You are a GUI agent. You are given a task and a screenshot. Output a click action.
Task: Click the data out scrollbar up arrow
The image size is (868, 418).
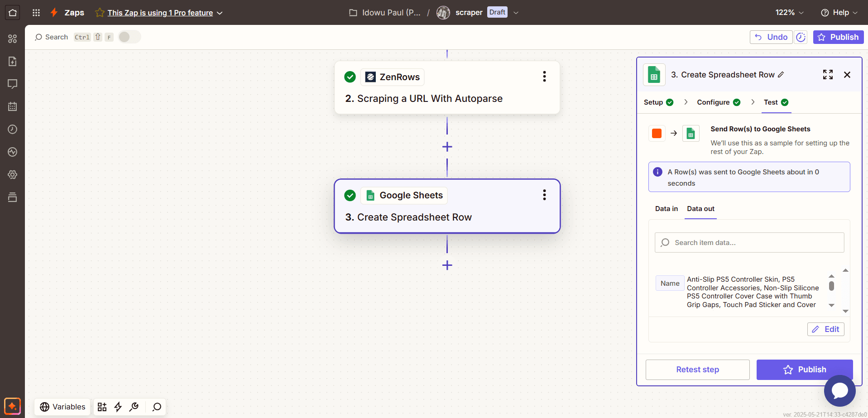[845, 270]
